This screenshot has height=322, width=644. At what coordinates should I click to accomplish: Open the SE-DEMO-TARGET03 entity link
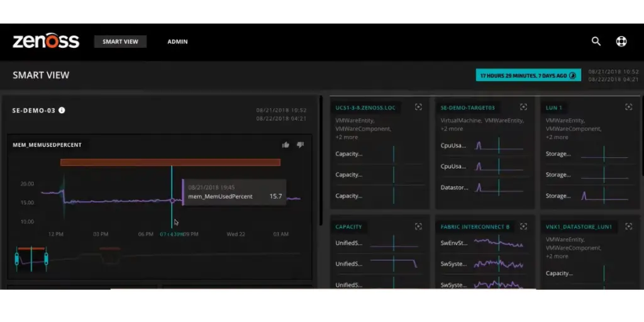point(467,108)
